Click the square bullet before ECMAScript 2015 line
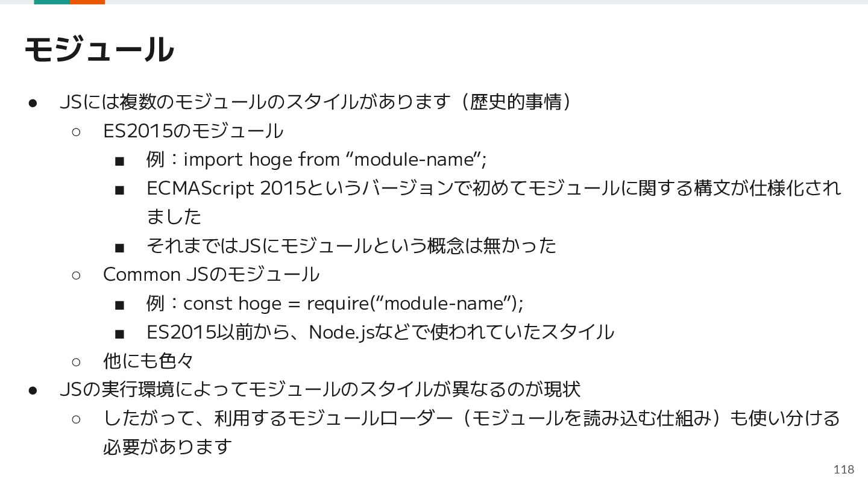 coord(119,190)
